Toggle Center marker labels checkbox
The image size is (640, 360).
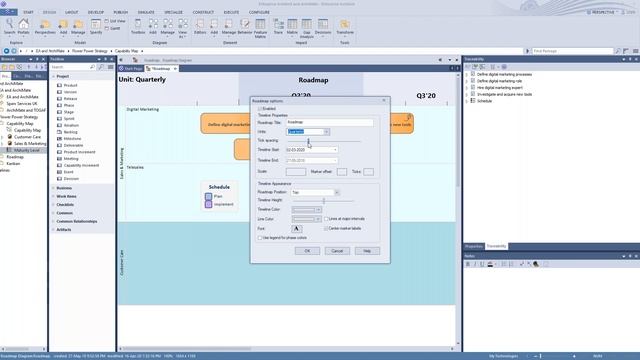(326, 229)
